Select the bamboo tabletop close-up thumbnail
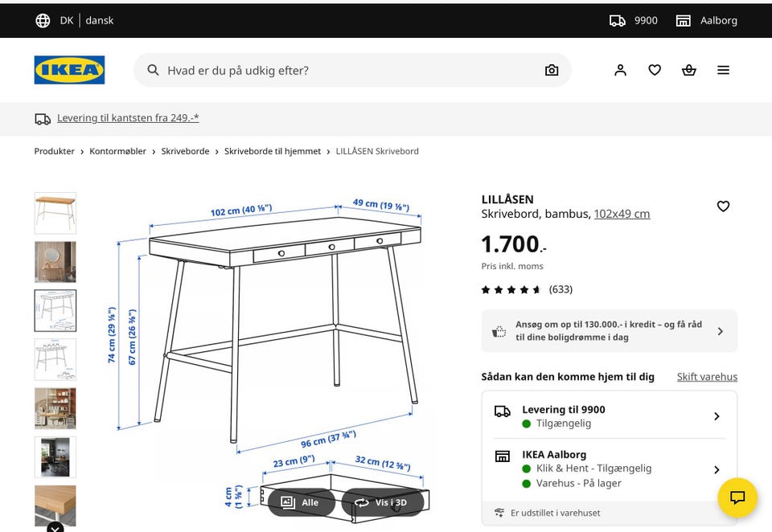Image resolution: width=772 pixels, height=532 pixels. coord(55,506)
